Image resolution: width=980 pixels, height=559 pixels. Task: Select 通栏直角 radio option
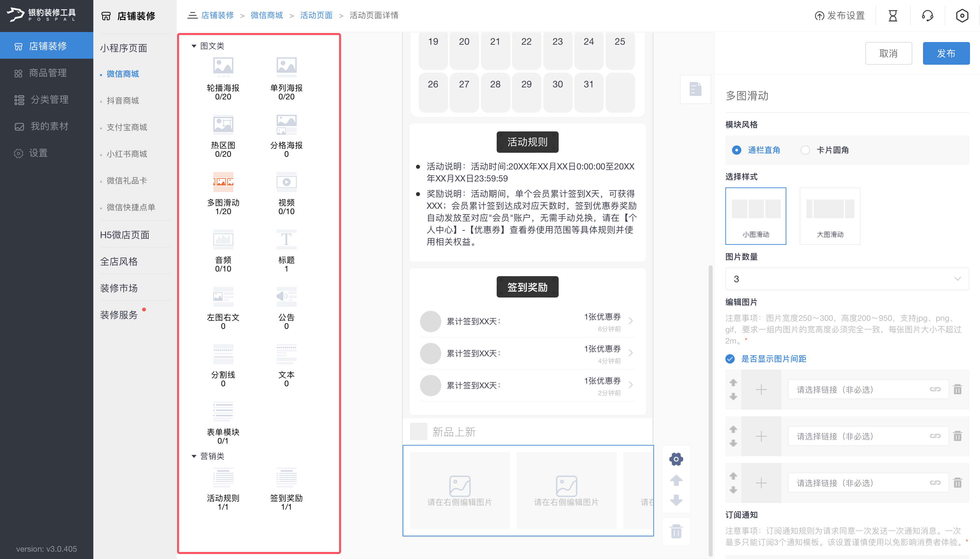[736, 150]
